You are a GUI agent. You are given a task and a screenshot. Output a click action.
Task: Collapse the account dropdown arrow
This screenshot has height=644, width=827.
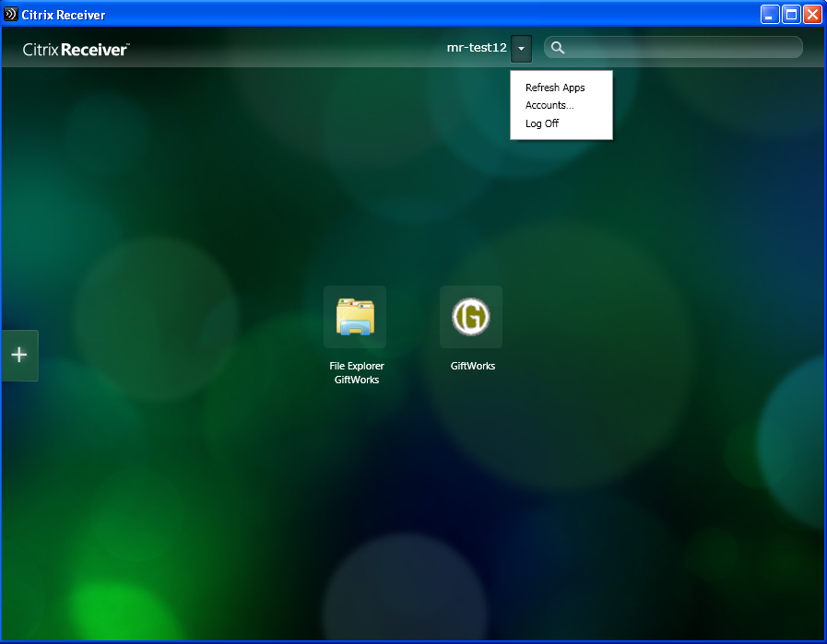point(521,48)
